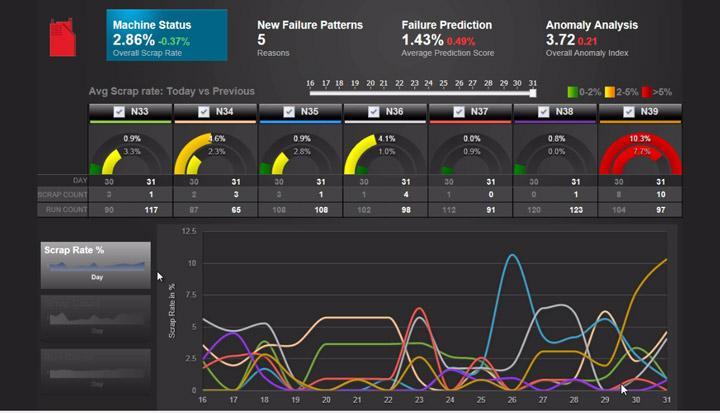Click x-axis label 20 on the chart

[x=326, y=400]
